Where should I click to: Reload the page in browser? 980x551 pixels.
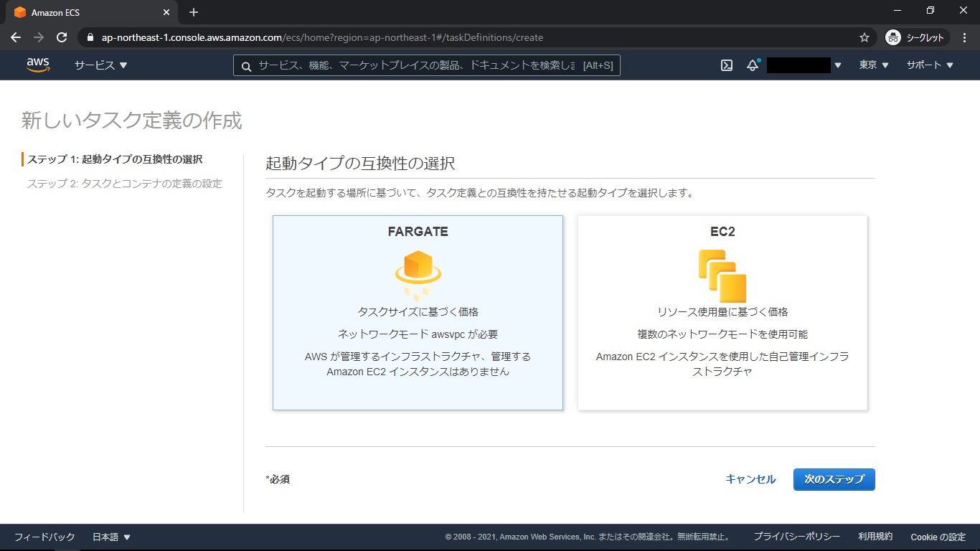[62, 37]
